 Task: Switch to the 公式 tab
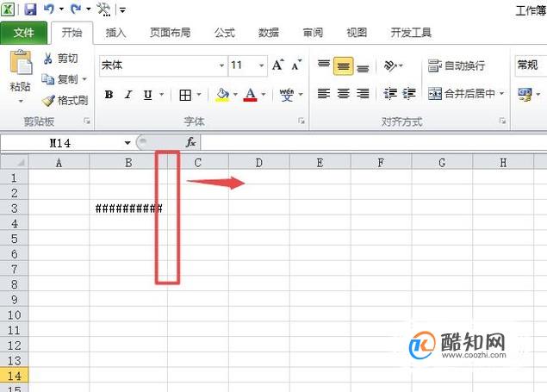click(x=224, y=33)
